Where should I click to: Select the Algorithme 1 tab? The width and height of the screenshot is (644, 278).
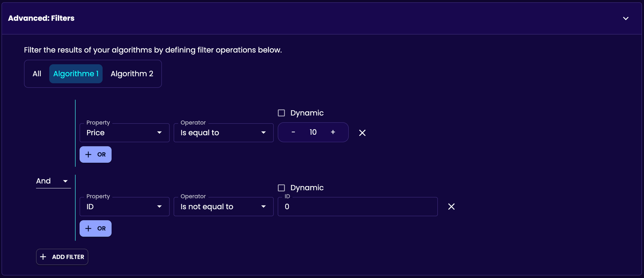pos(76,74)
